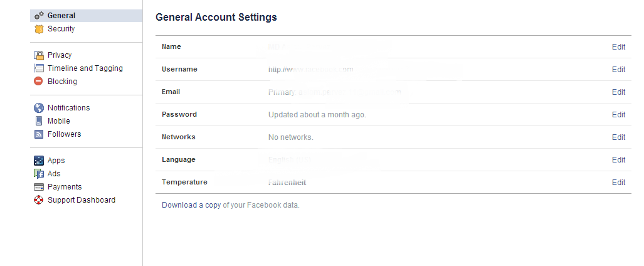Click the Privacy padlock icon
Image resolution: width=644 pixels, height=266 pixels.
point(39,55)
